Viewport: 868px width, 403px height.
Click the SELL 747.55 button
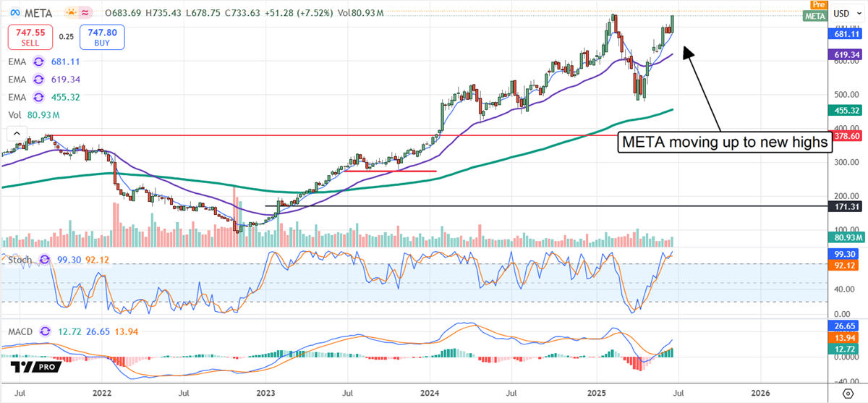point(30,36)
